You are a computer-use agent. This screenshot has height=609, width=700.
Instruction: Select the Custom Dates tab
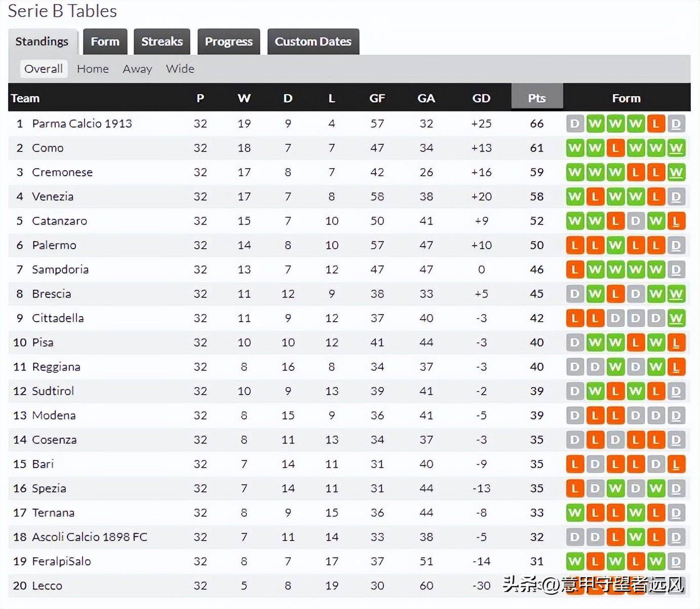(313, 42)
